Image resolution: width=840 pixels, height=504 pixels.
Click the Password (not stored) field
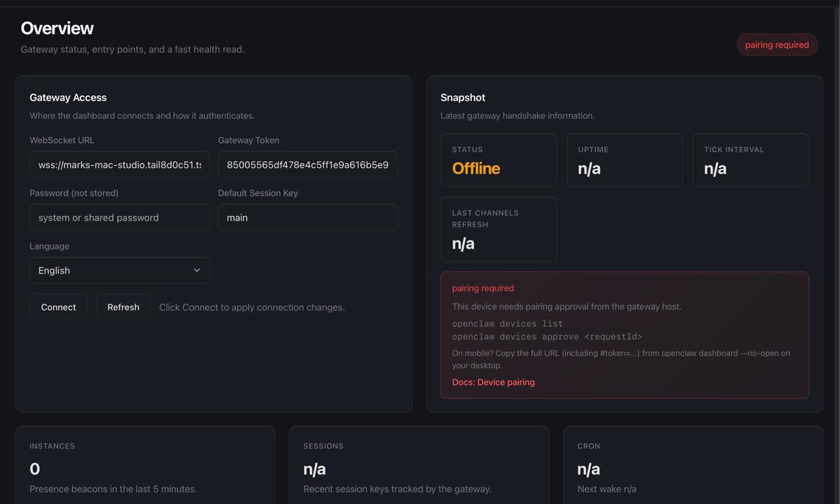(x=119, y=218)
